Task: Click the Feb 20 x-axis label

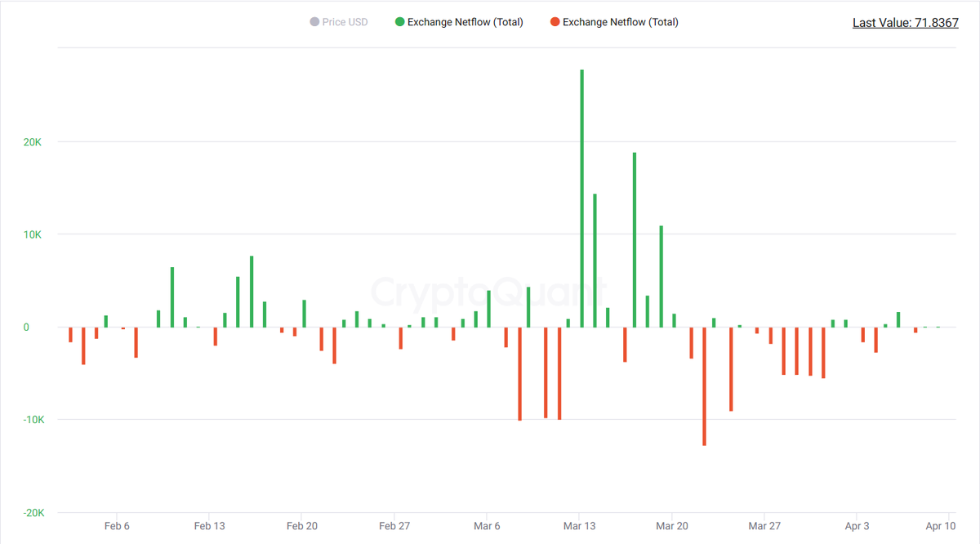Action: (x=302, y=526)
